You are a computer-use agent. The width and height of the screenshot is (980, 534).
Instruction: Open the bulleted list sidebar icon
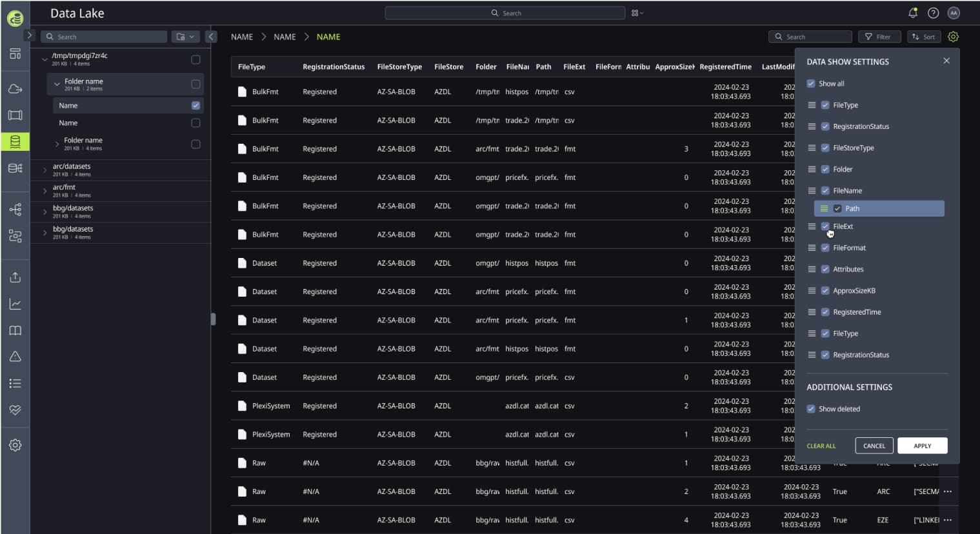pyautogui.click(x=15, y=383)
